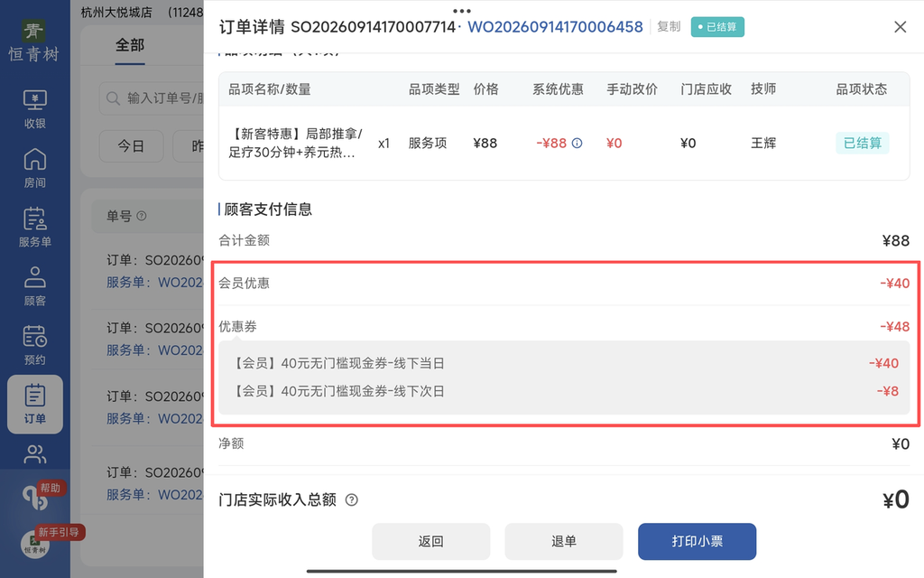Click the 复制 copy link
The image size is (924, 578).
click(669, 26)
